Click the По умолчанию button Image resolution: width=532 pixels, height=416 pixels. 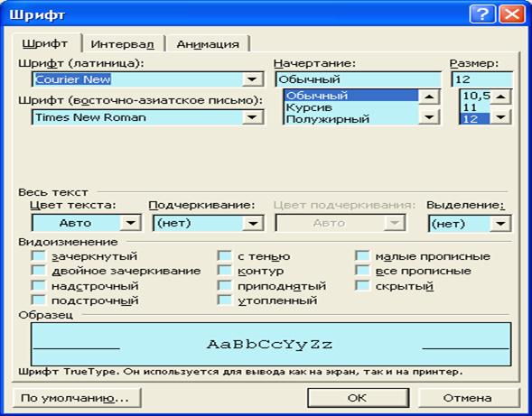pos(77,398)
